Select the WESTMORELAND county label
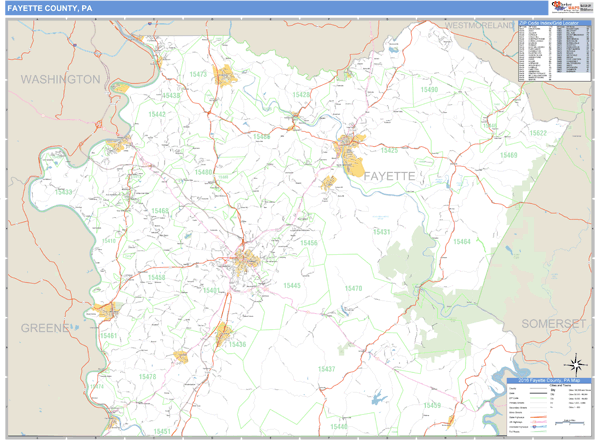600x440 pixels. tap(479, 26)
